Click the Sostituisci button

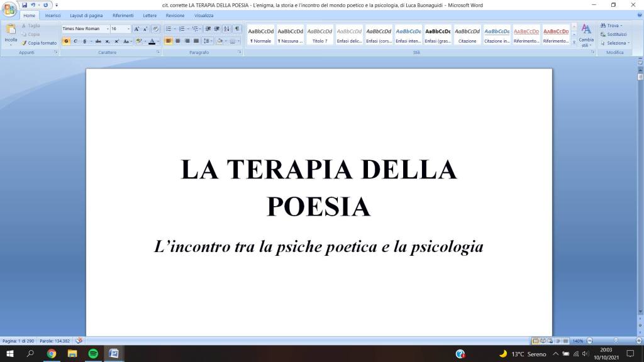616,34
